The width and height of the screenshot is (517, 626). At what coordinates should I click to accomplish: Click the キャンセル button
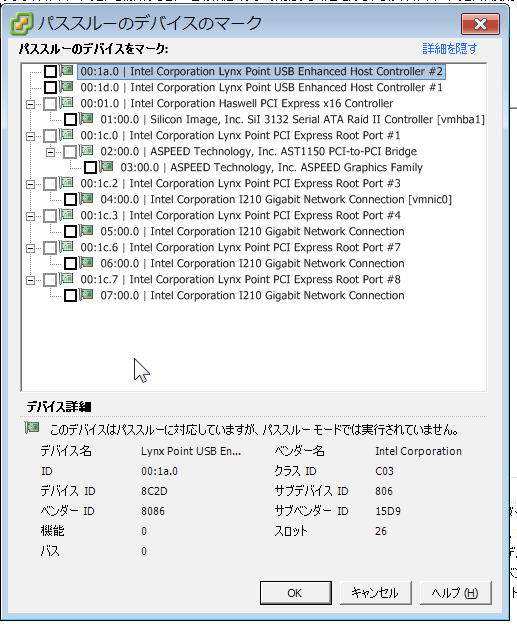click(375, 593)
